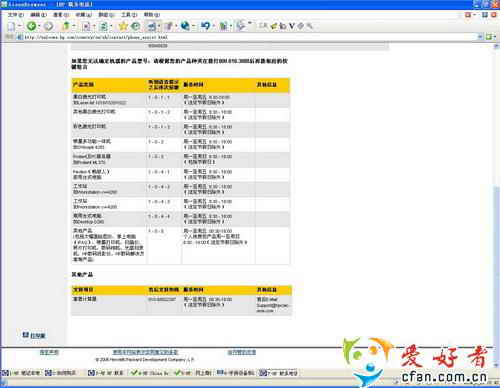Open the 帮助 (Help) menu
The width and height of the screenshot is (500, 388).
tap(152, 15)
